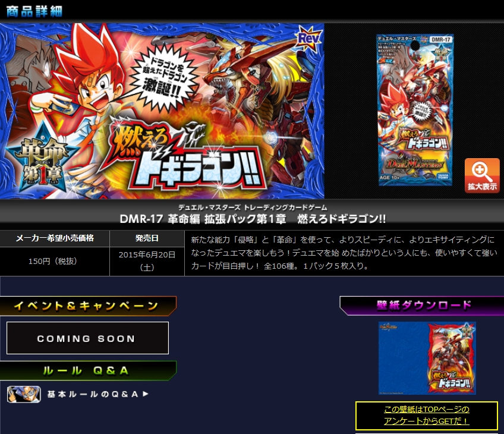Click the Rev logo on the banner
The height and width of the screenshot is (434, 504).
(310, 38)
